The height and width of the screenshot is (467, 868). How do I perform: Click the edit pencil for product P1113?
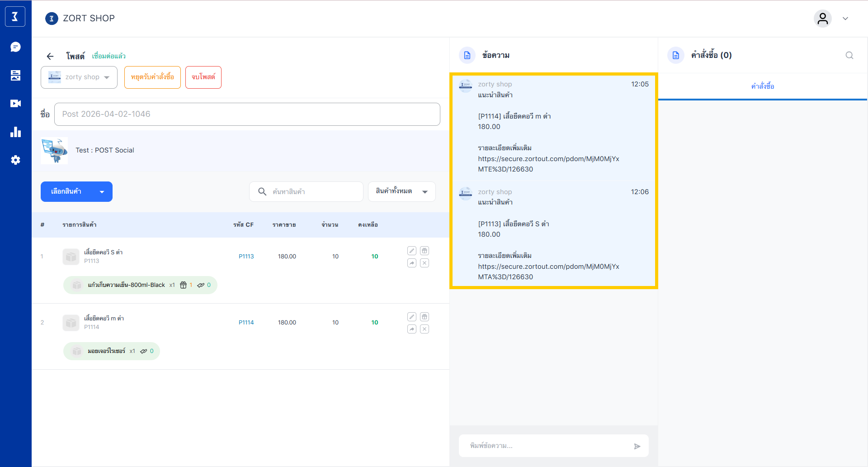pyautogui.click(x=411, y=251)
